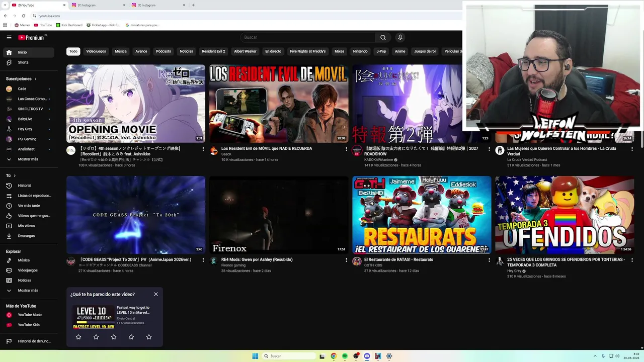Click the SaacK channel avatar
The width and height of the screenshot is (644, 362).
coord(214,150)
